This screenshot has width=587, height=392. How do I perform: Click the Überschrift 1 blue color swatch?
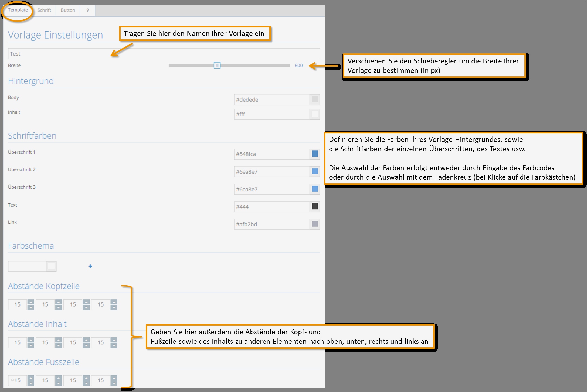pyautogui.click(x=315, y=154)
